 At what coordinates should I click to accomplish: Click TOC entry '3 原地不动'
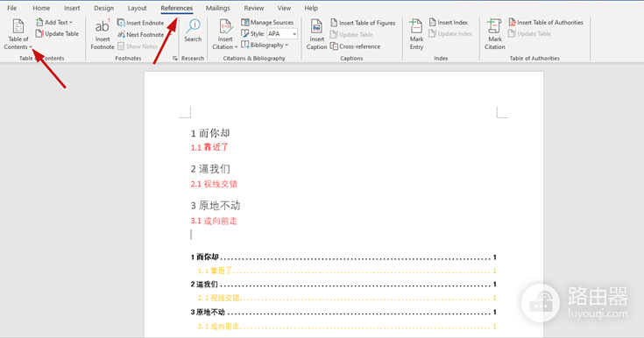pos(343,312)
